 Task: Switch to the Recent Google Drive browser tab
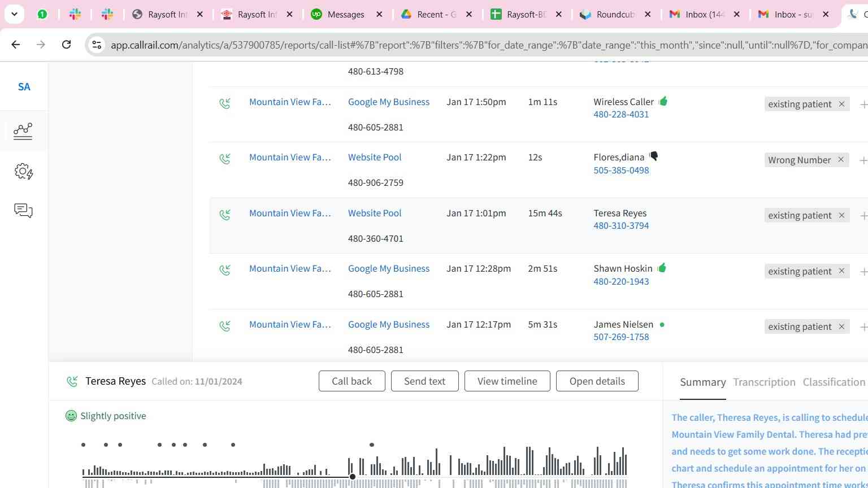[436, 15]
